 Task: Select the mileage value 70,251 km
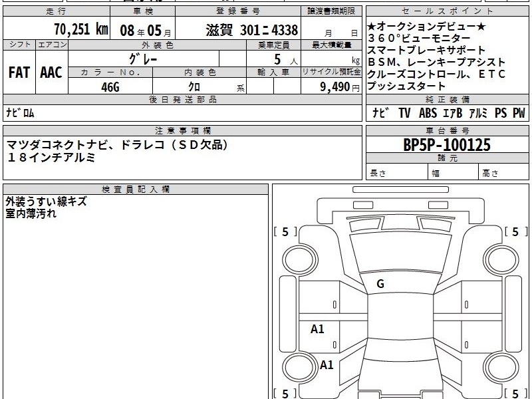pyautogui.click(x=81, y=29)
